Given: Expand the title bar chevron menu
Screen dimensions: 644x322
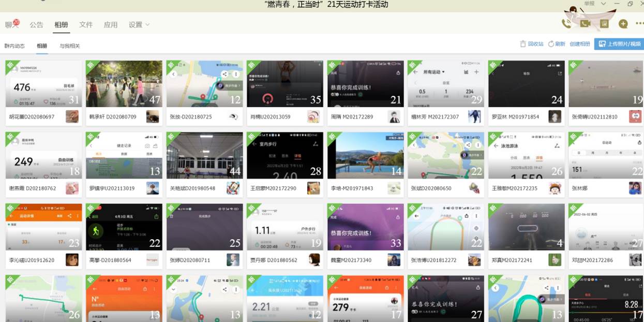Looking at the screenshot, I should (x=603, y=4).
